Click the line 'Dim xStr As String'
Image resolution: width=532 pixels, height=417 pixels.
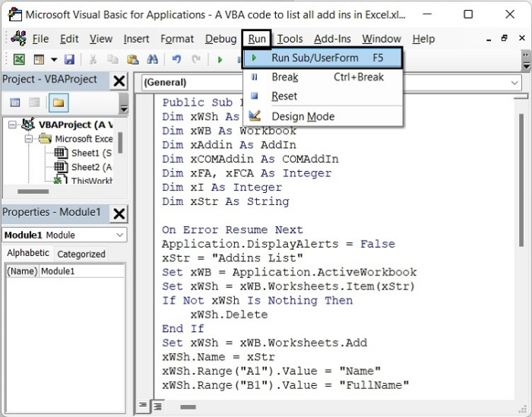pyautogui.click(x=226, y=202)
